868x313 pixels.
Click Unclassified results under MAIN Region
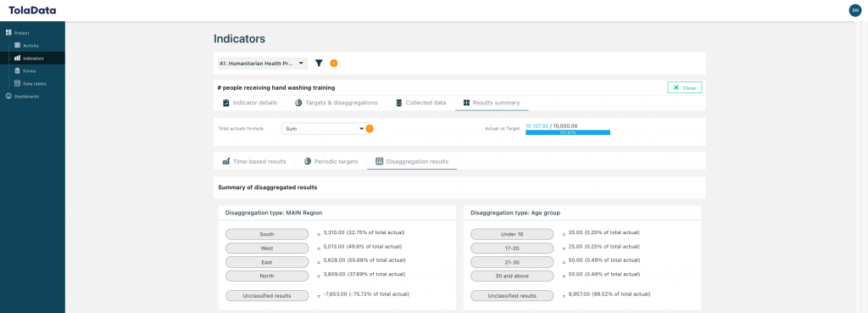tap(267, 296)
